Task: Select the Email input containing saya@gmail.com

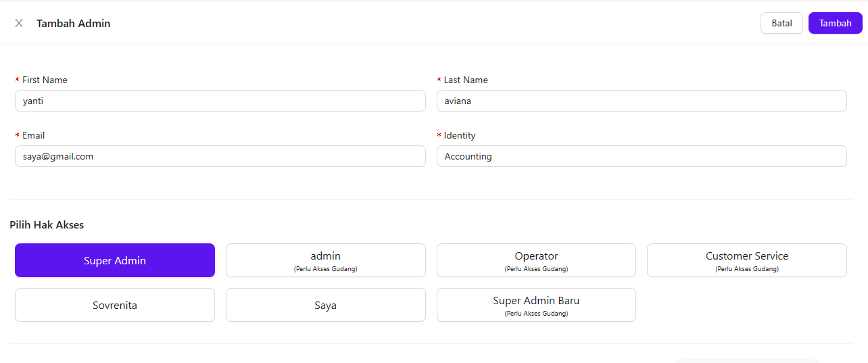Action: click(220, 156)
